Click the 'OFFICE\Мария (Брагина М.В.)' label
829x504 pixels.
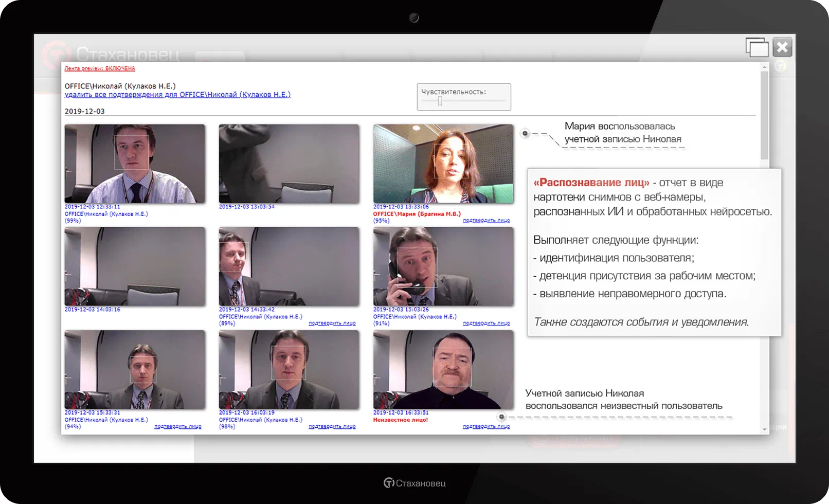(x=417, y=214)
